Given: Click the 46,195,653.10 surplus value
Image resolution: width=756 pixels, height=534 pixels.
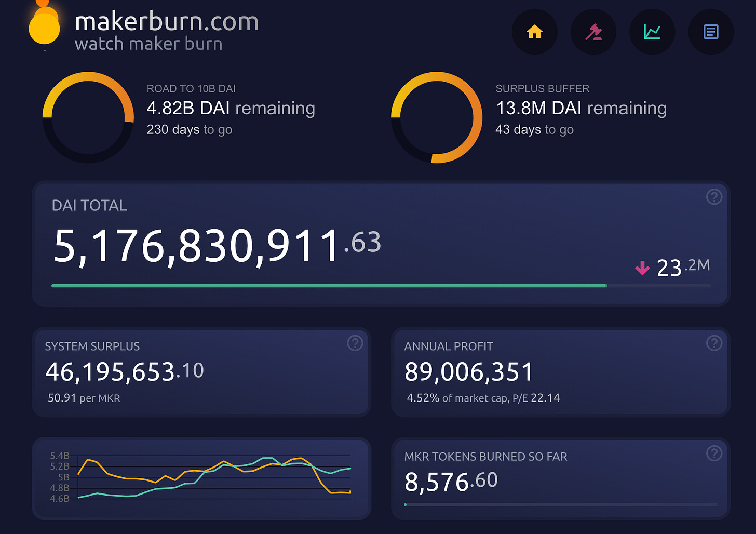Looking at the screenshot, I should click(x=125, y=372).
